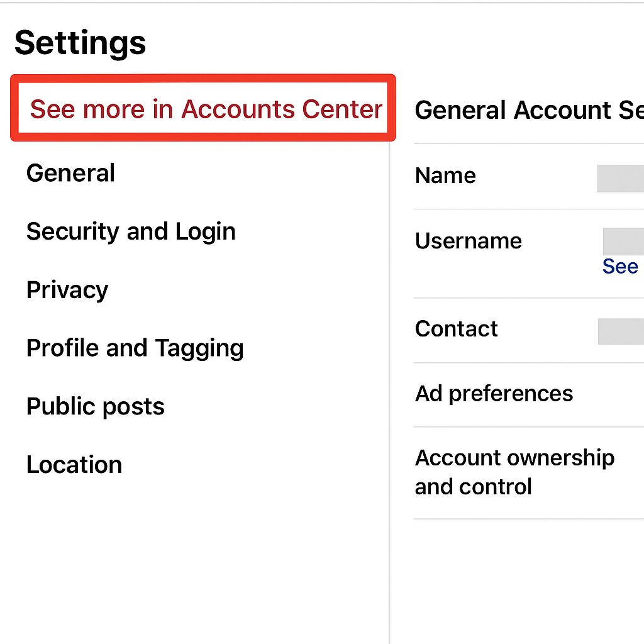Open Profile and Tagging settings
644x644 pixels.
[x=135, y=348]
